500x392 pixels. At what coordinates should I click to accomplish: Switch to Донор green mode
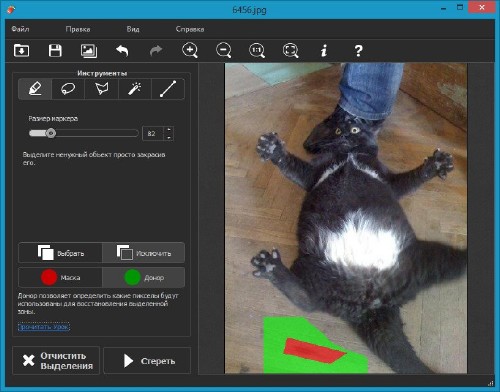[143, 277]
